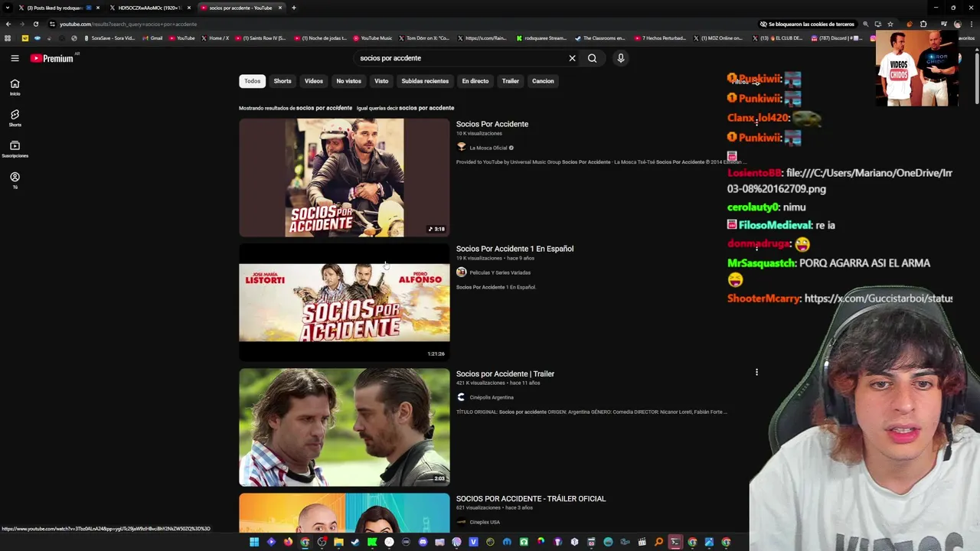This screenshot has width=980, height=551.
Task: Start voice search with the microphone
Action: coord(621,58)
